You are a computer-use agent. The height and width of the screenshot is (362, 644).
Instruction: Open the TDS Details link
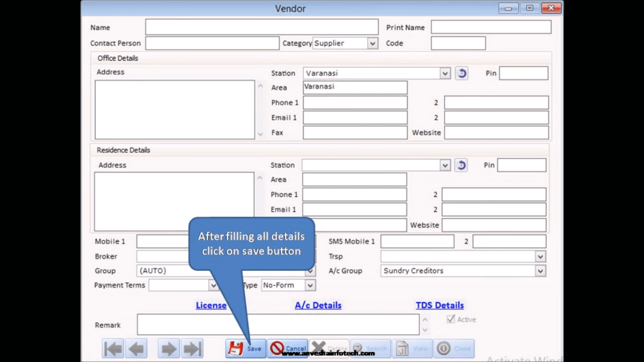coord(440,305)
